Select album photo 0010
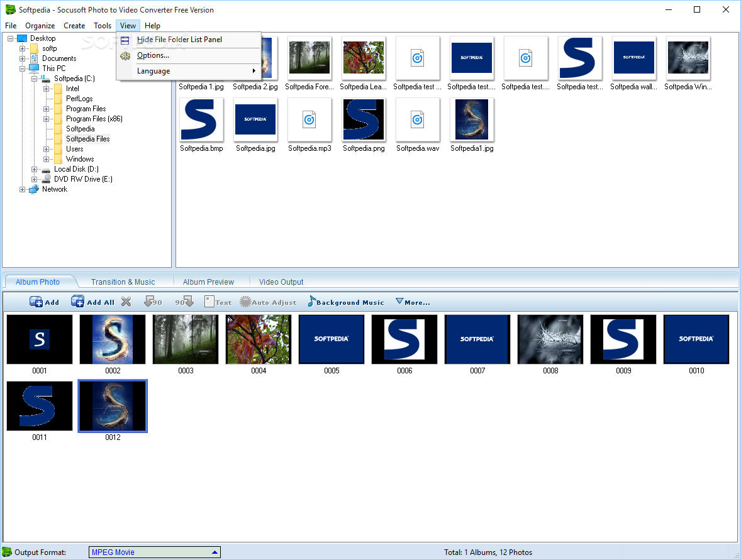The height and width of the screenshot is (560, 741). pyautogui.click(x=696, y=339)
